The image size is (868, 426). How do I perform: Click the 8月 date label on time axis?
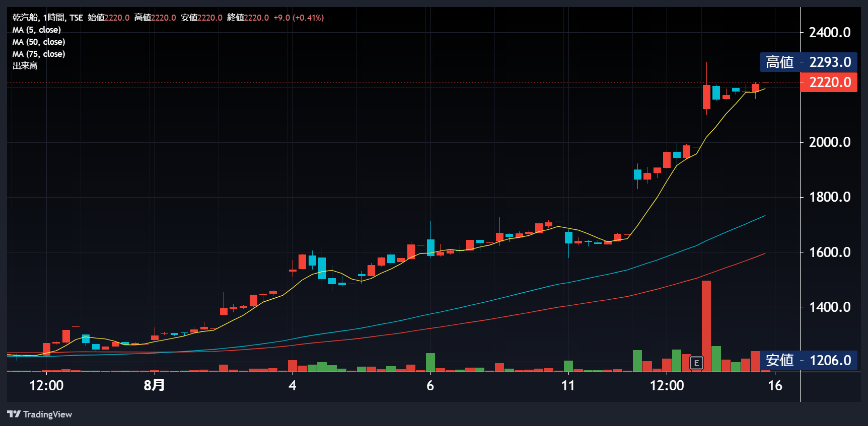click(154, 385)
